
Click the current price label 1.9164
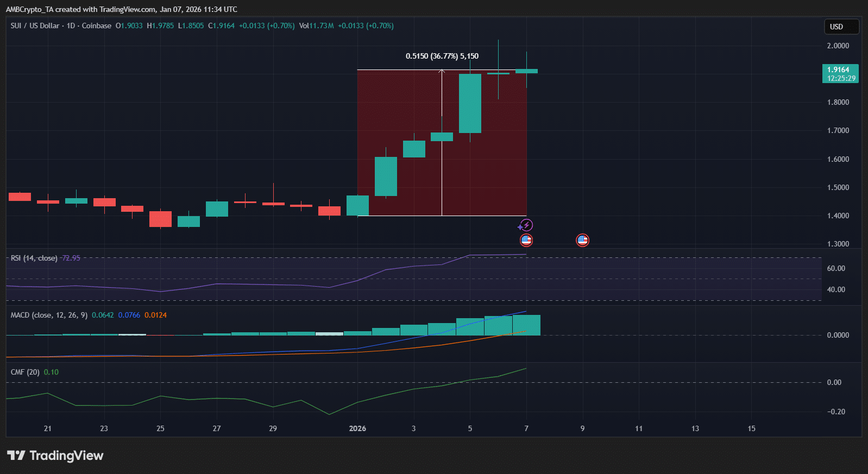coord(840,73)
